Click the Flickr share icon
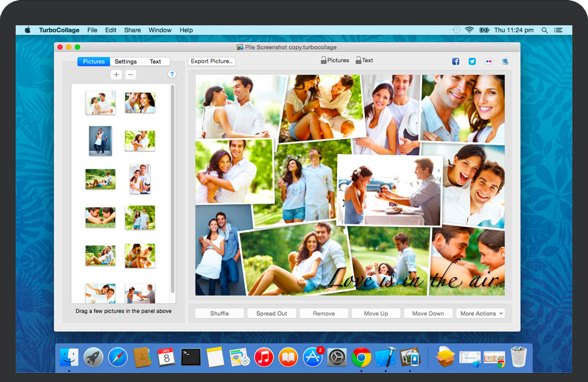Image resolution: width=588 pixels, height=382 pixels. tap(488, 61)
